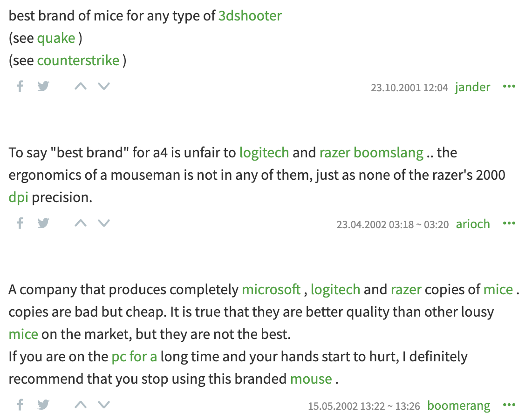Image resolution: width=532 pixels, height=420 pixels.
Task: Open author profile jander
Action: pyautogui.click(x=472, y=87)
